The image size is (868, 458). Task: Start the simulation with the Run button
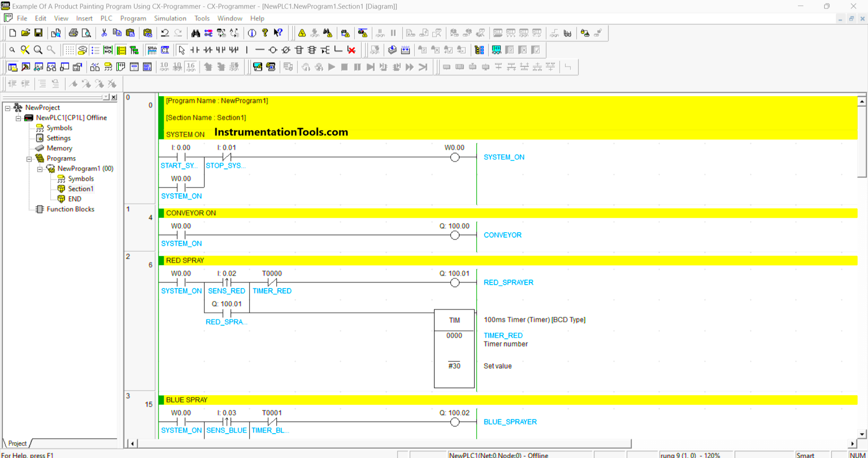click(x=331, y=67)
